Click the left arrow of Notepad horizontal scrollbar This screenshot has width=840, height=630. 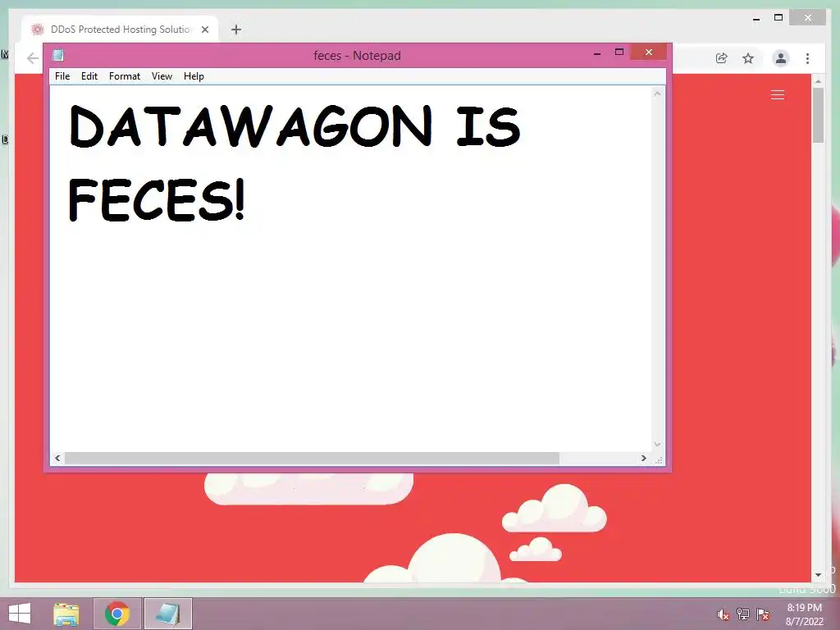tap(57, 458)
